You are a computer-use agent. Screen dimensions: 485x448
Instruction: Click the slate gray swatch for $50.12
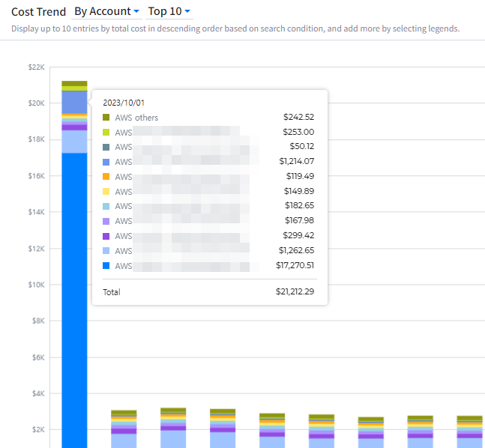click(x=106, y=147)
